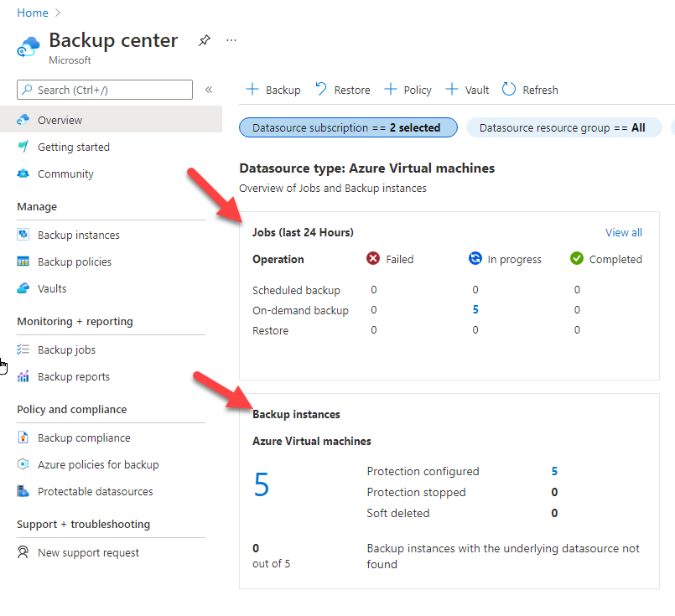Start a new Backup from toolbar
This screenshot has height=616, width=675.
click(273, 90)
